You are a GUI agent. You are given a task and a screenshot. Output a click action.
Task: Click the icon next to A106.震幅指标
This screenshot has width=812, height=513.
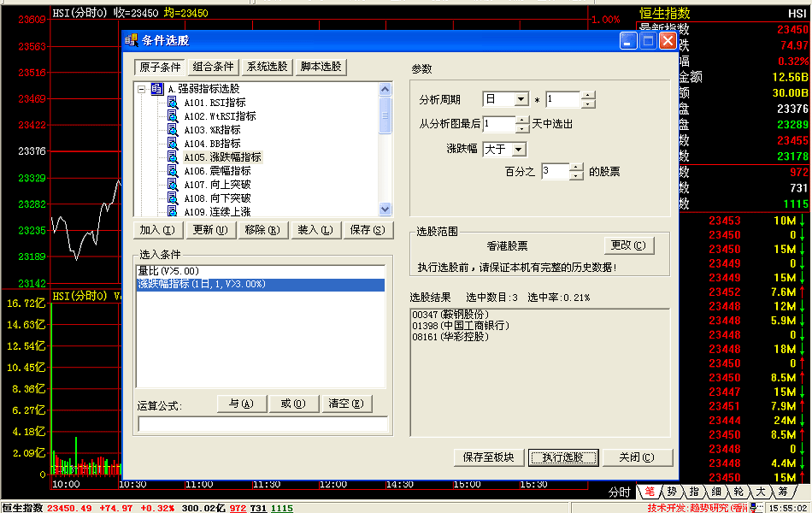(173, 171)
